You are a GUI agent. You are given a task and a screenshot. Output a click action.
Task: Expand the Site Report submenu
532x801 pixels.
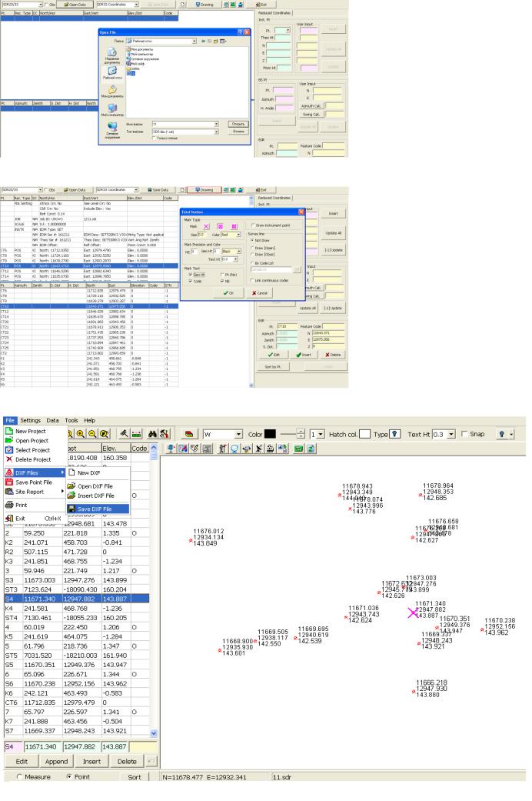(35, 492)
